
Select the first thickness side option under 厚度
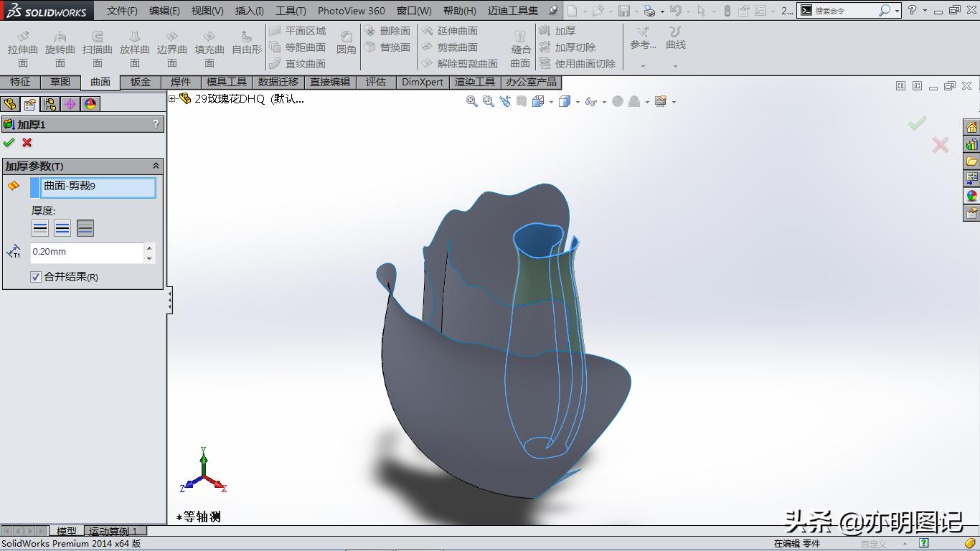[41, 227]
